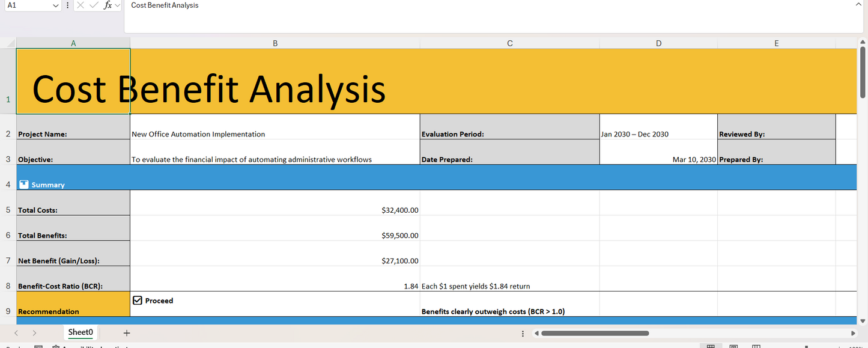Select column E header
The width and height of the screenshot is (868, 348).
776,43
